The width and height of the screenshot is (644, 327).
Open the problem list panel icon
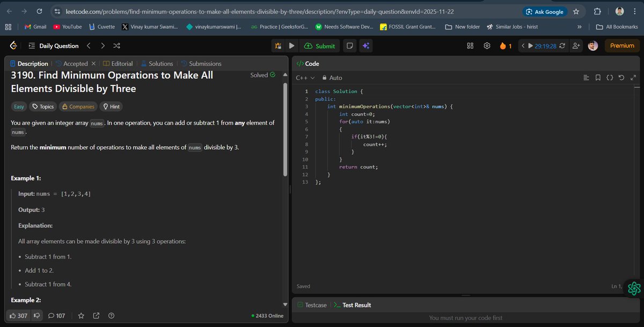(32, 46)
